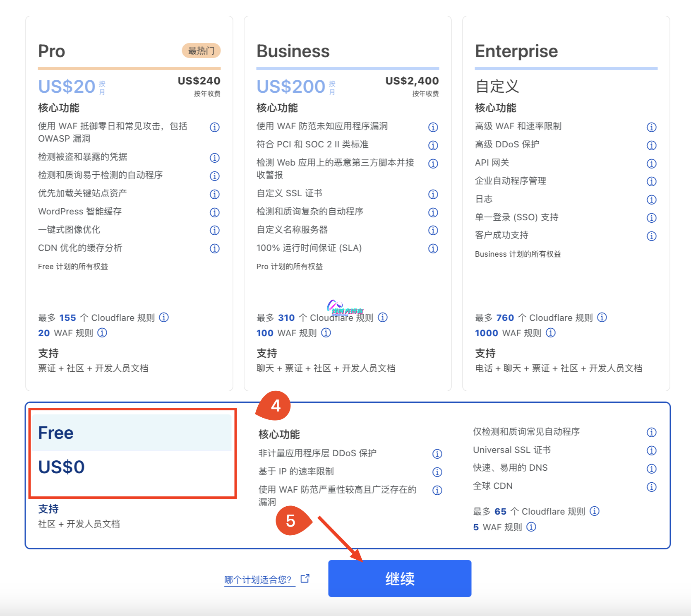691x616 pixels.
Task: Show tooltip for 单一登录 (SSO) 支持
Action: point(651,218)
